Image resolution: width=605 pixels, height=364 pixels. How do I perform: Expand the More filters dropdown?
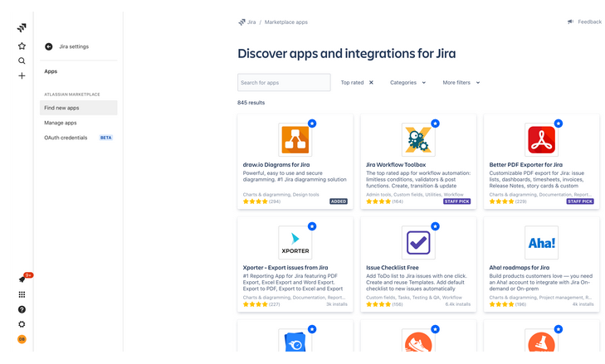461,83
